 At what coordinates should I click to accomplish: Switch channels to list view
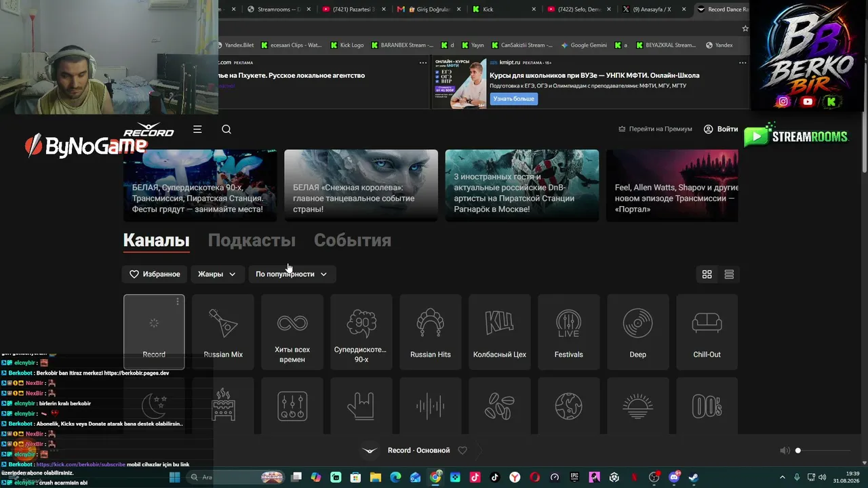(729, 274)
